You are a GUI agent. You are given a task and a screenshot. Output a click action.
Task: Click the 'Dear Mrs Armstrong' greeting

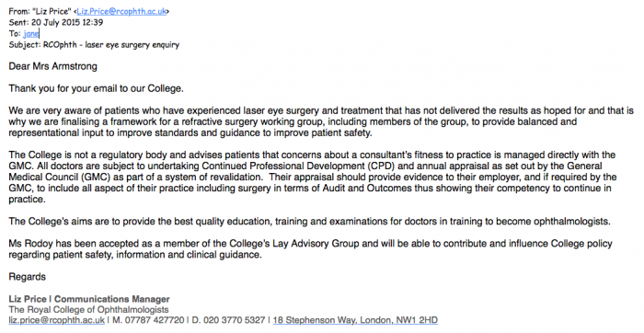[53, 66]
